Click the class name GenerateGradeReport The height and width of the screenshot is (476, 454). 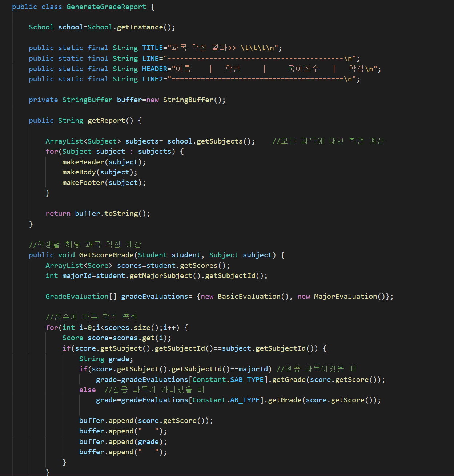[x=106, y=7]
